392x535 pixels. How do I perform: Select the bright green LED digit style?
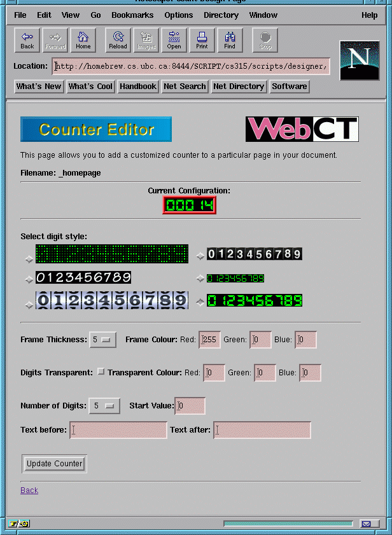point(200,302)
